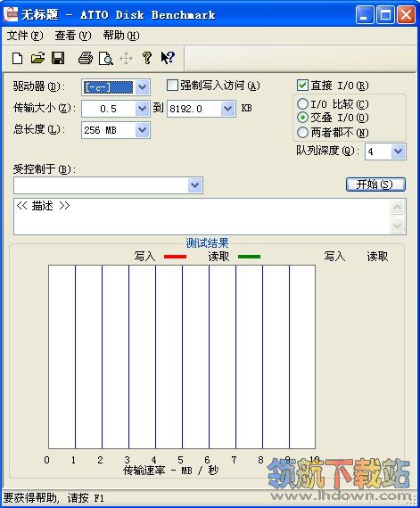Open the 帮助(H) menu
This screenshot has width=420, height=508.
click(x=121, y=36)
